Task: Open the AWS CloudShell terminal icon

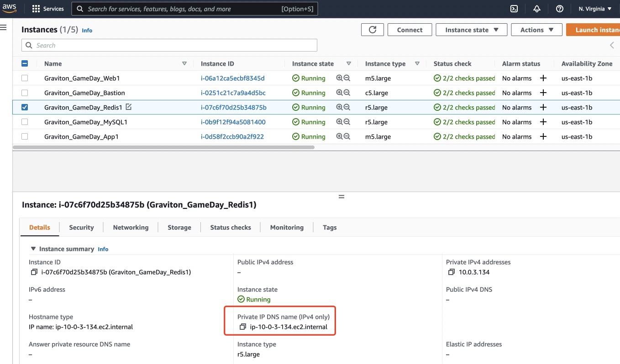Action: 514,9
